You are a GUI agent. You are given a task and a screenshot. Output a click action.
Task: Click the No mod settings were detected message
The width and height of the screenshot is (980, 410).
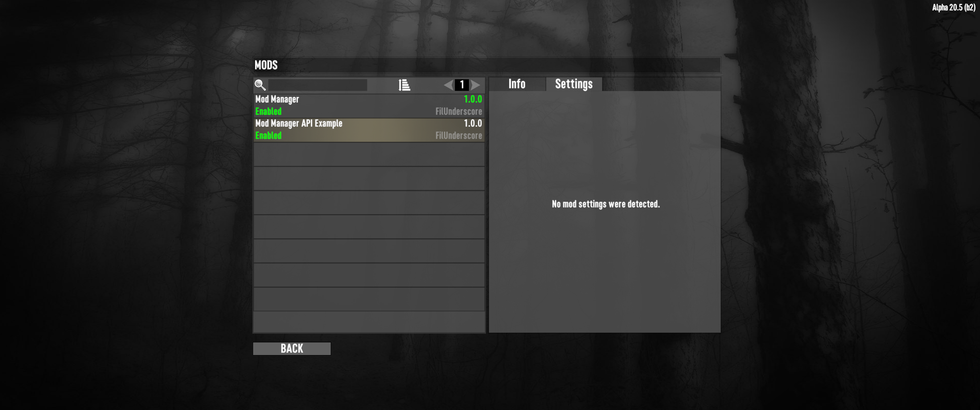pos(606,204)
